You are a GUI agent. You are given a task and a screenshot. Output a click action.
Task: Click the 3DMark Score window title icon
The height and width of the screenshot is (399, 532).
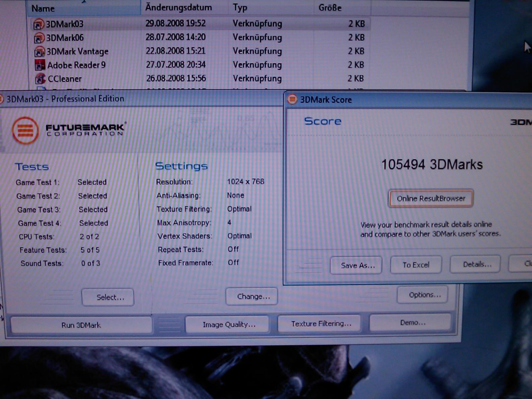[292, 99]
